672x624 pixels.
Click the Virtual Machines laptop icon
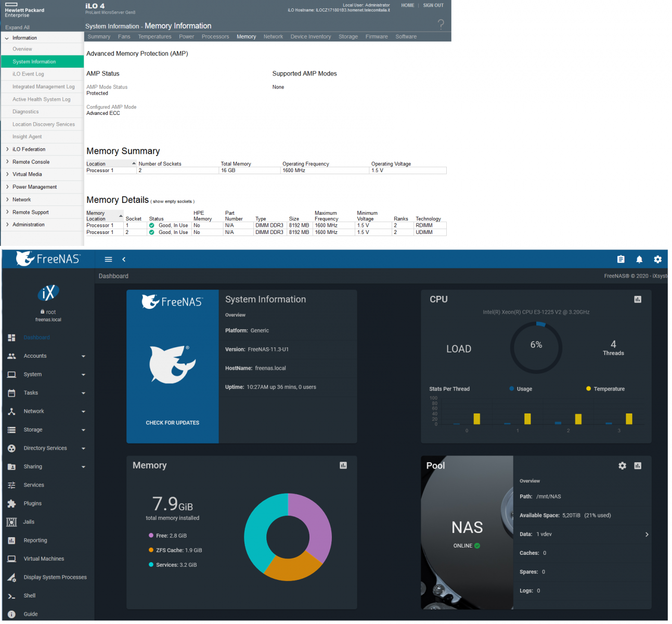point(11,559)
